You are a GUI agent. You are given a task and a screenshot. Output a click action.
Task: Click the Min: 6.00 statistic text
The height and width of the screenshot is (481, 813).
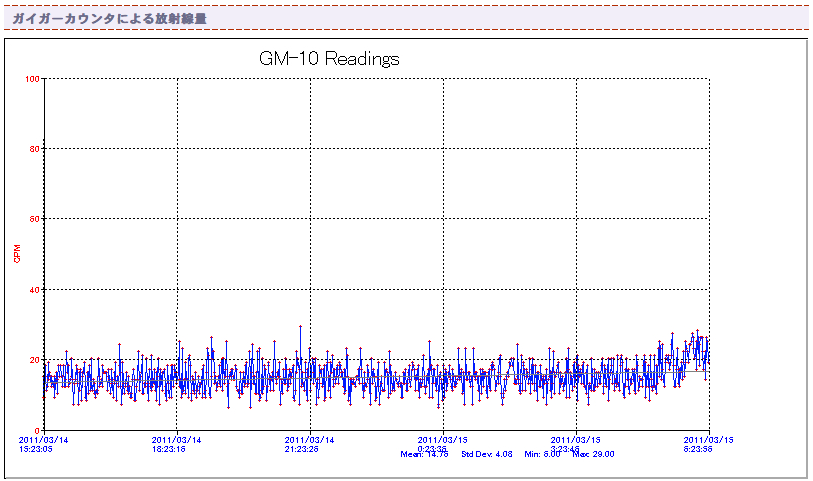pos(542,454)
